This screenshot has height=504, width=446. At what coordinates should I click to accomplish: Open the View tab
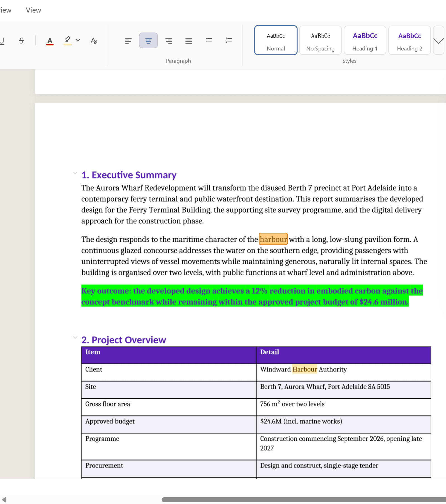click(x=33, y=10)
